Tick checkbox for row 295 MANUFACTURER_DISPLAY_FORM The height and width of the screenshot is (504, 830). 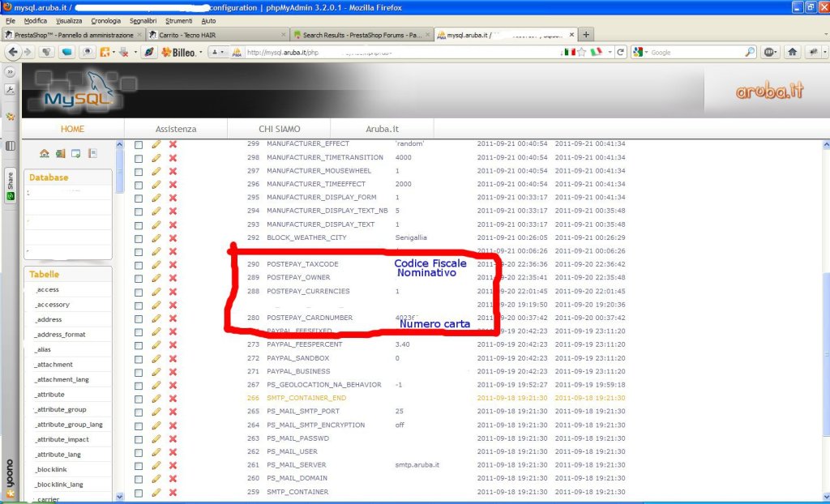(x=139, y=198)
